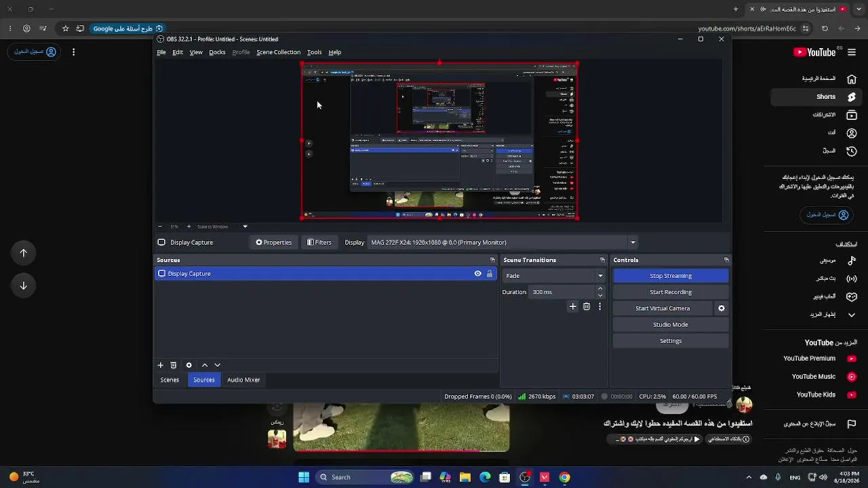Screen dimensions: 868x488
Task: Toggle Display Capture source lock
Action: point(490,274)
